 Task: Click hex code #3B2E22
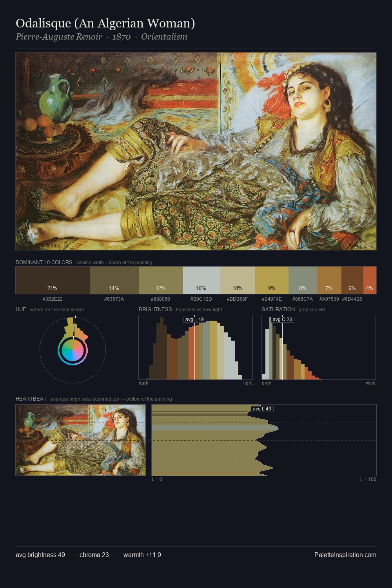tap(53, 299)
